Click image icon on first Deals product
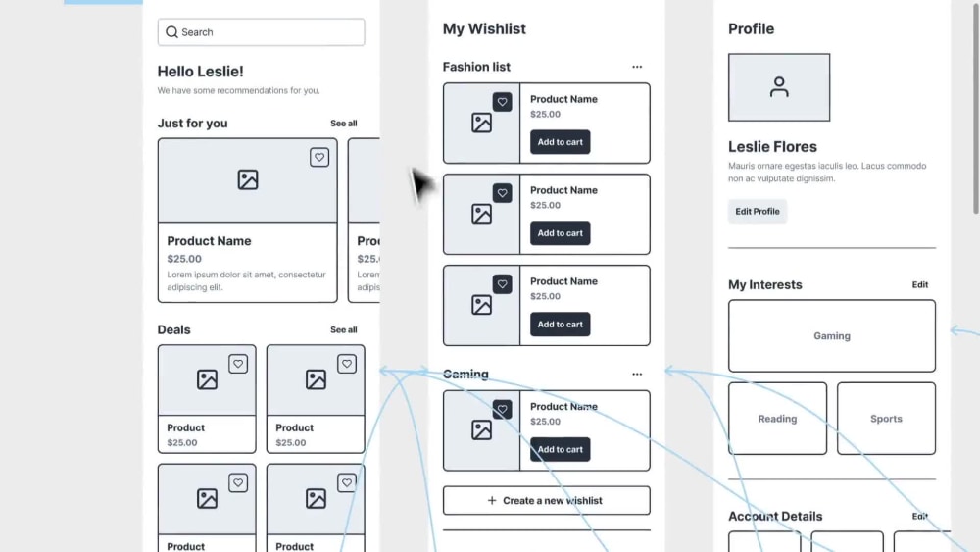The image size is (980, 552). (207, 379)
